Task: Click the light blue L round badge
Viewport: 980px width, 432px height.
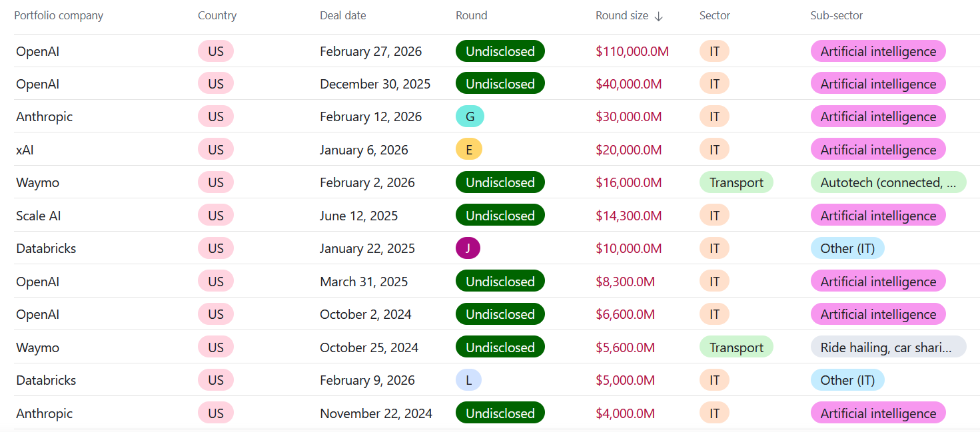Action: click(x=468, y=380)
